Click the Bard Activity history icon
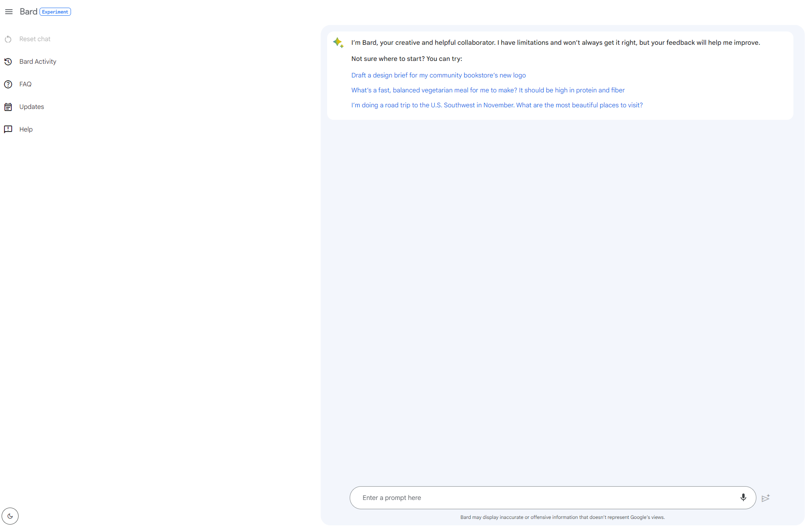812x529 pixels. coord(8,62)
